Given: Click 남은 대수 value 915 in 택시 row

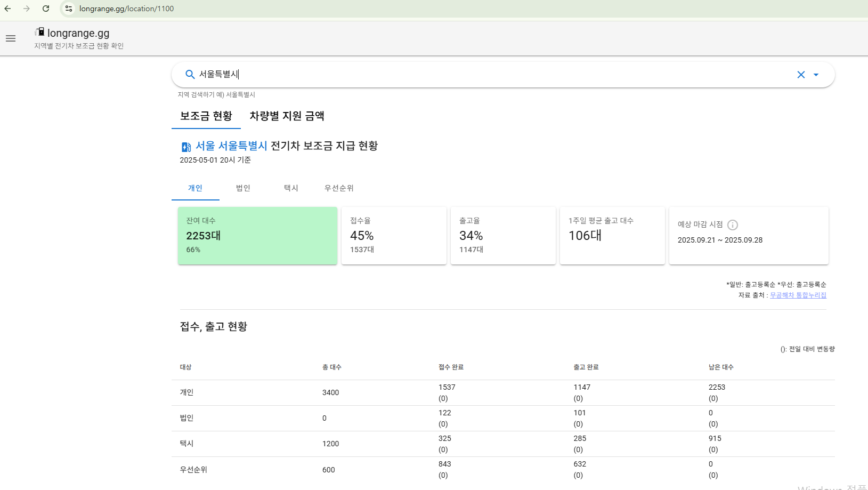Looking at the screenshot, I should tap(715, 438).
